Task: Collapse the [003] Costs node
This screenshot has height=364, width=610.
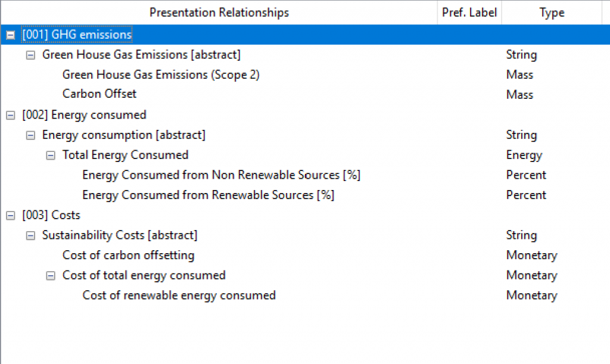Action: [11, 216]
